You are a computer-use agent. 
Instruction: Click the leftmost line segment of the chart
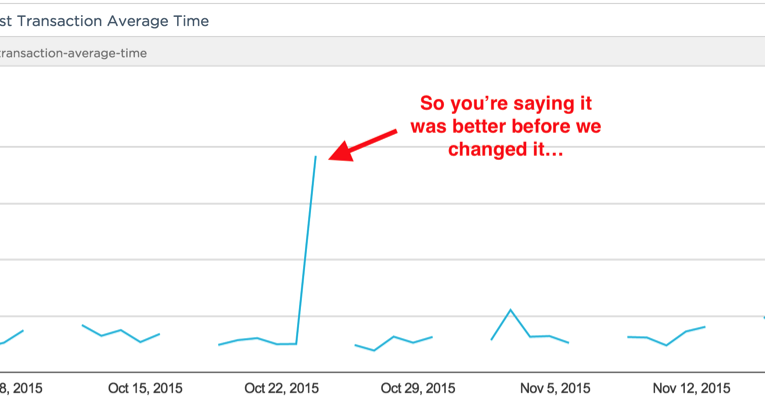coord(12,337)
